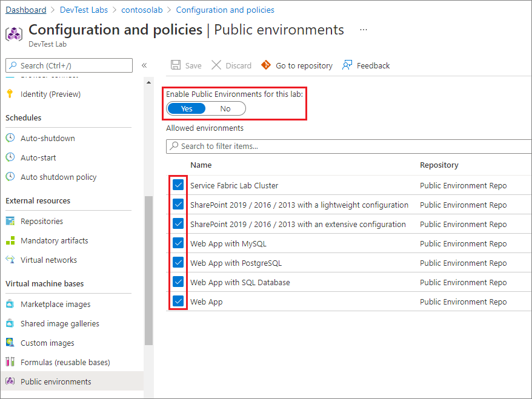Click the Auto shutdown policy clock icon
Image resolution: width=532 pixels, height=399 pixels.
[x=10, y=177]
